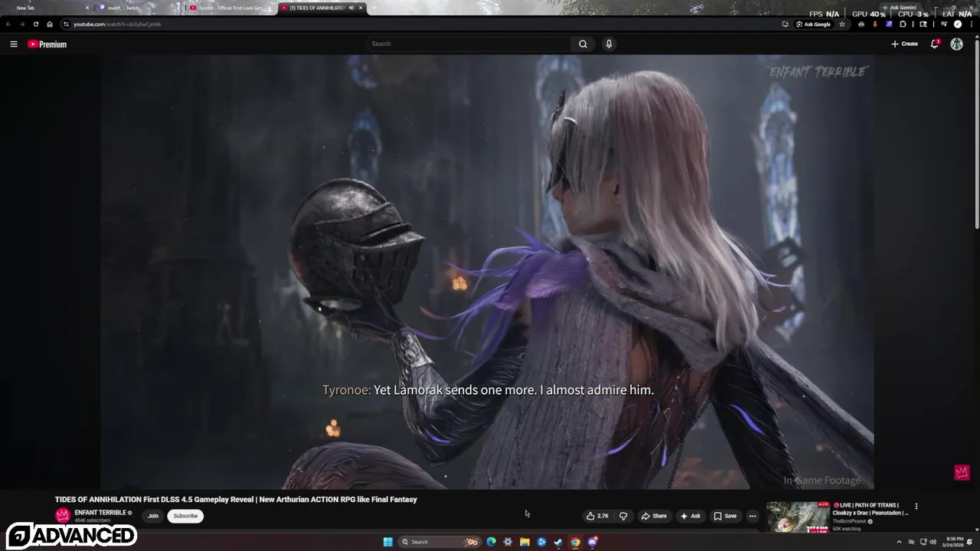Screen dimensions: 980x551
Task: Share the video
Action: [x=654, y=516]
